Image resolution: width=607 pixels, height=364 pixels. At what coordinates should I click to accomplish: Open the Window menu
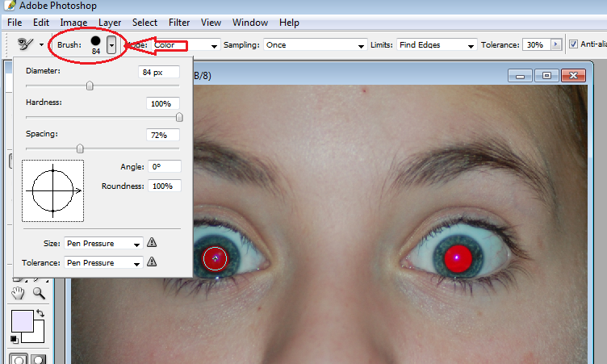point(250,23)
